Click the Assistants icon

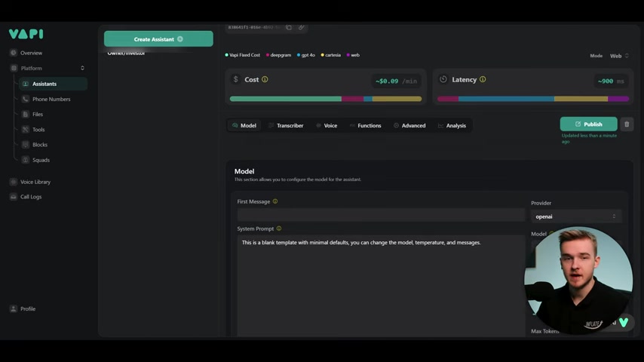pos(26,84)
